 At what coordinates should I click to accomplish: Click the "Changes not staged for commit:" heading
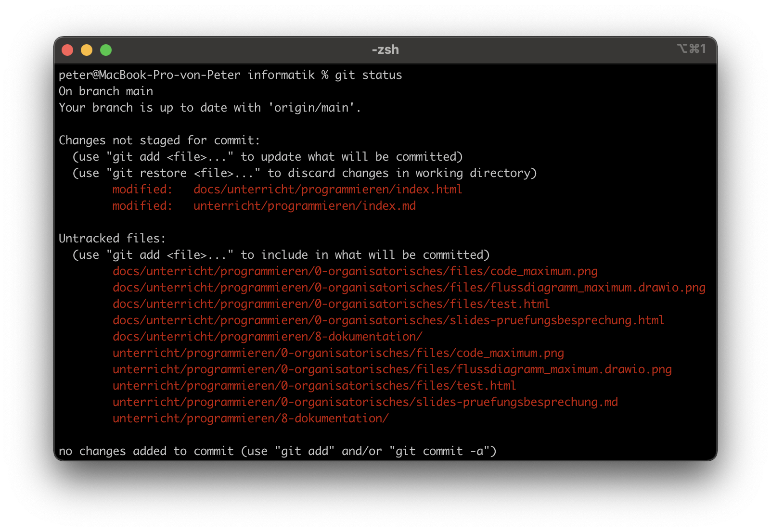coord(159,140)
